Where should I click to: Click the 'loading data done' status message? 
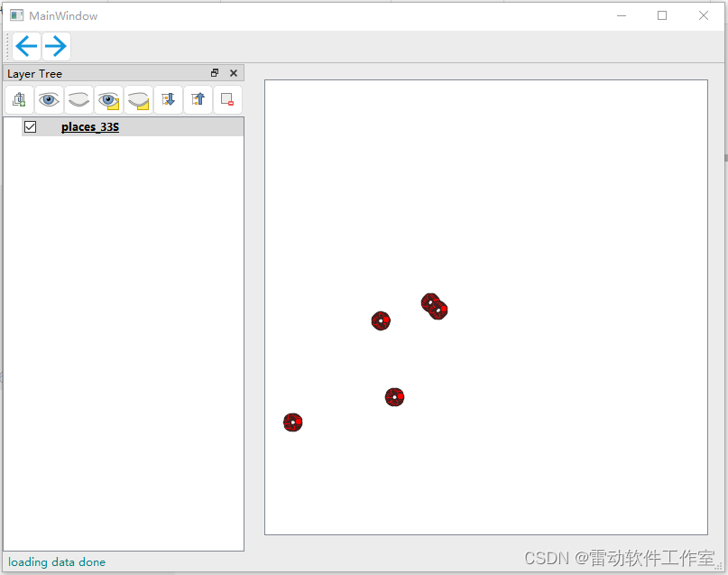coord(57,562)
